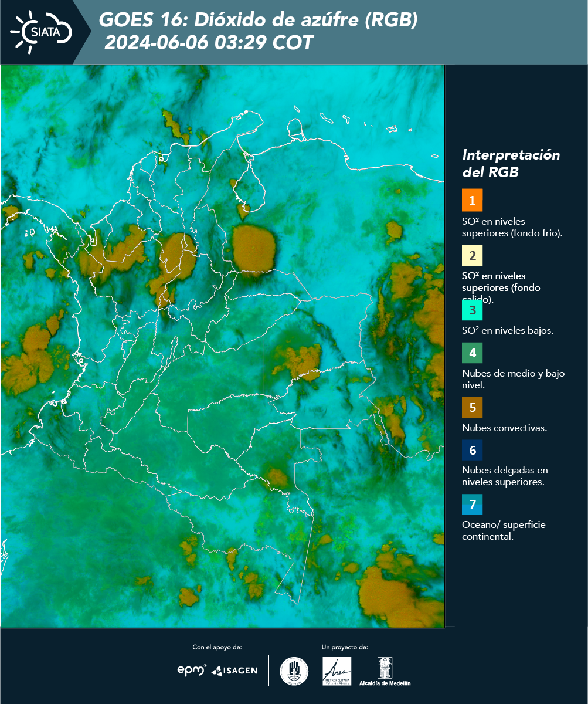This screenshot has height=704, width=588.
Task: Click 'SO² en niveles bajos.' label
Action: click(508, 330)
